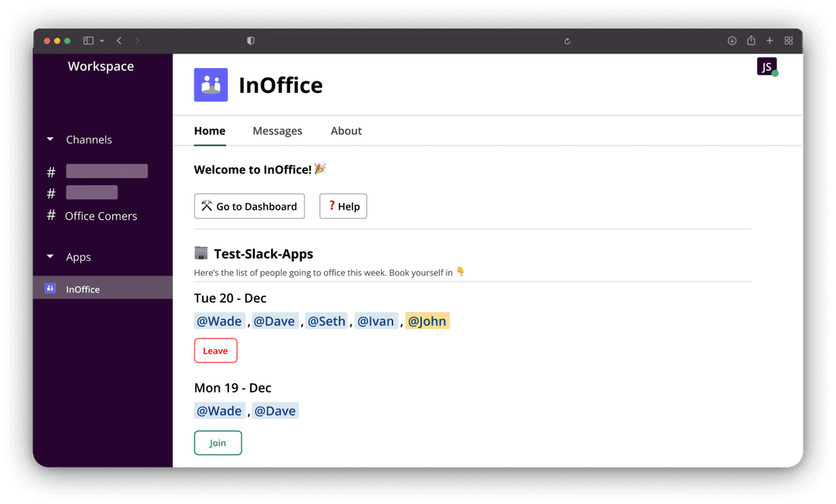Viewport: 836px width, 504px height.
Task: Open the sidebar toggle dropdown arrow
Action: click(x=101, y=41)
